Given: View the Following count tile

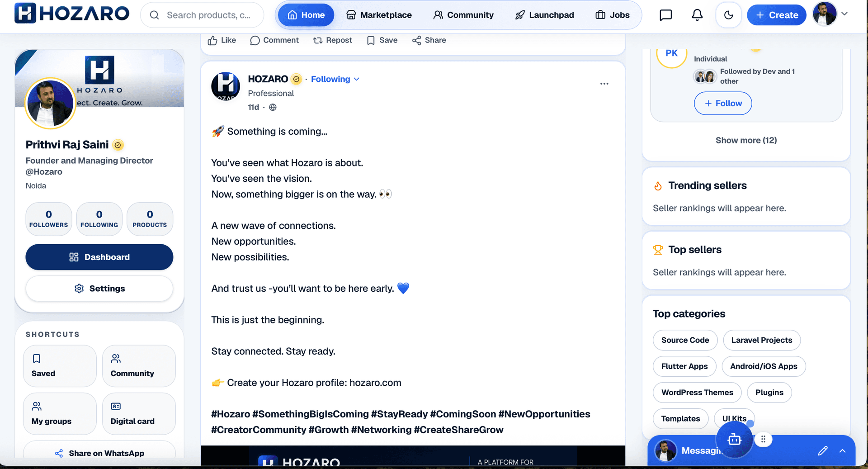Looking at the screenshot, I should point(99,219).
